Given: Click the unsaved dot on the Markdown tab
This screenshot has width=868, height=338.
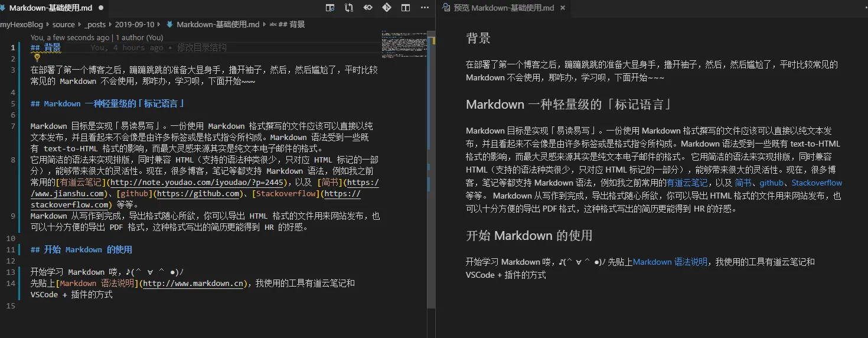Looking at the screenshot, I should 101,8.
